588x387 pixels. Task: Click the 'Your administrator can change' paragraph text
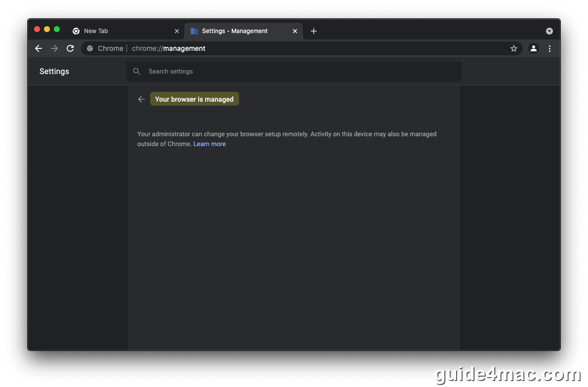click(x=287, y=139)
